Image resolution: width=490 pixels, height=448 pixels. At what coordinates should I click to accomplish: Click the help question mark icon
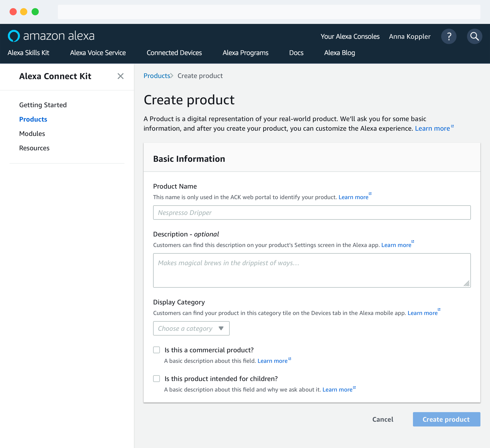pyautogui.click(x=448, y=36)
